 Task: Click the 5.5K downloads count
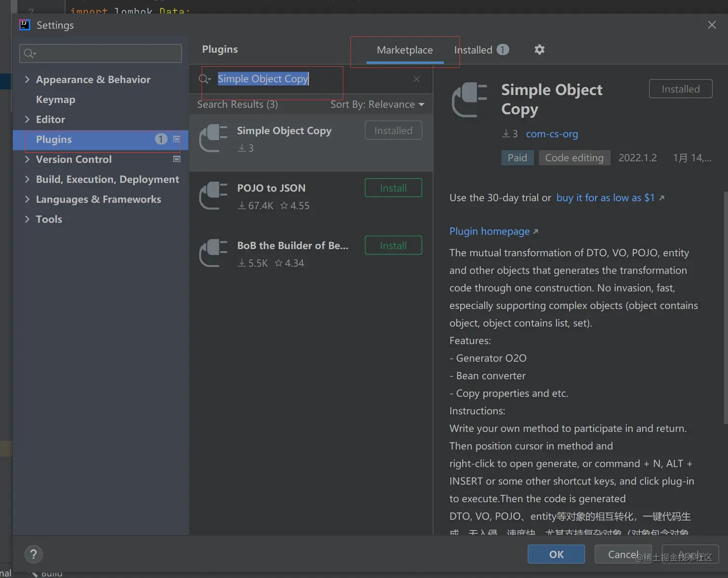click(253, 263)
